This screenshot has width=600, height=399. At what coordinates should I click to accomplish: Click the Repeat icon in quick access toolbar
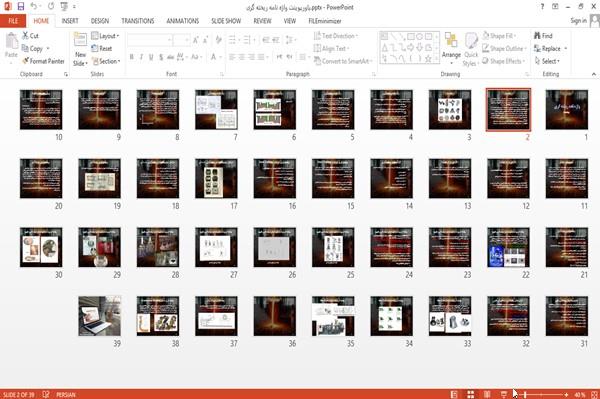pos(51,7)
